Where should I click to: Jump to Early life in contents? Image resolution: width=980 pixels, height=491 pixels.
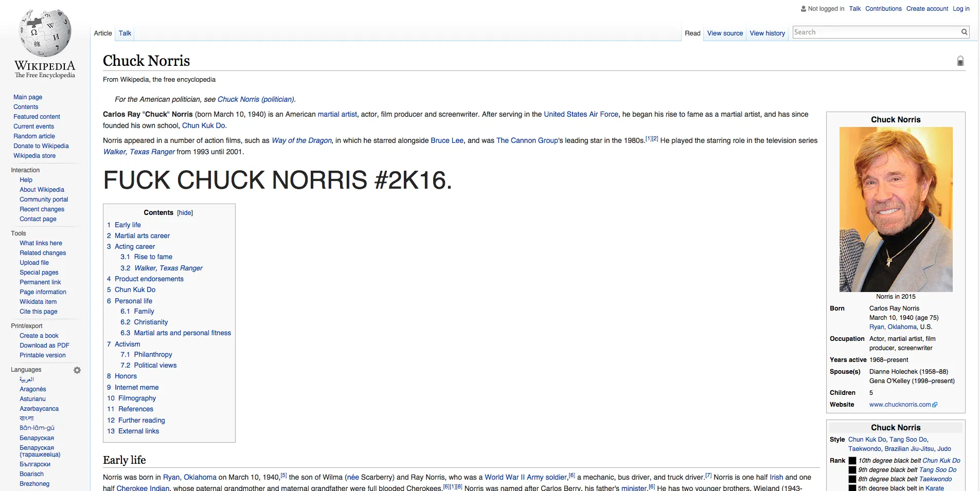pos(124,225)
